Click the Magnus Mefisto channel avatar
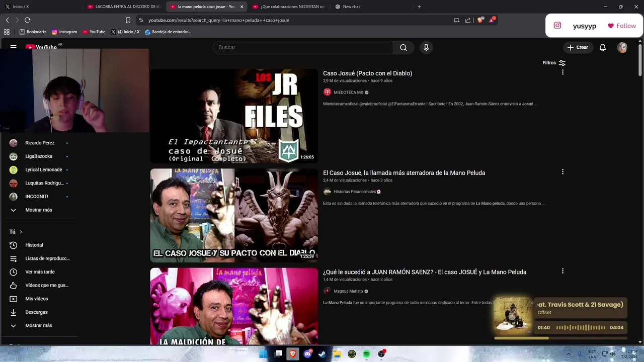The width and height of the screenshot is (644, 362). [327, 291]
